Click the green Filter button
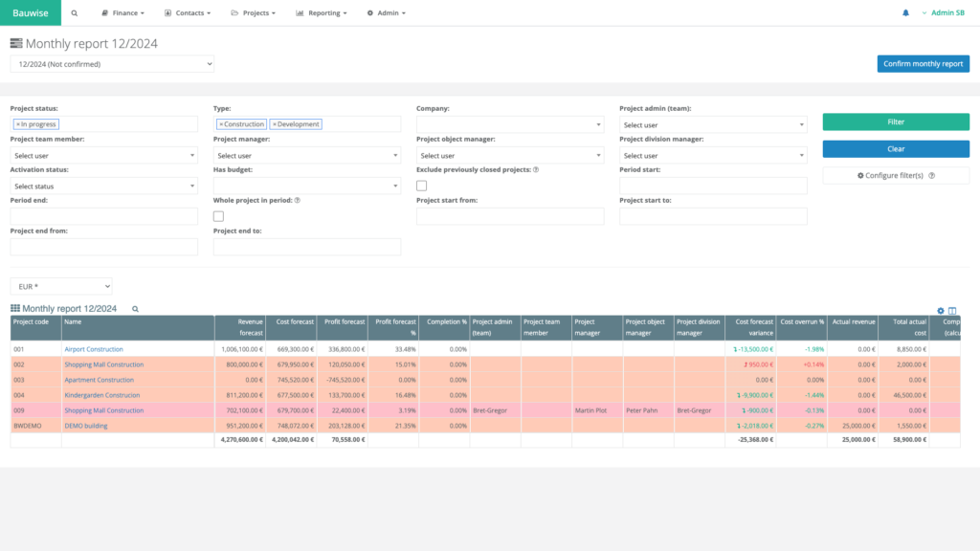Viewport: 980px width, 551px height. [x=896, y=121]
